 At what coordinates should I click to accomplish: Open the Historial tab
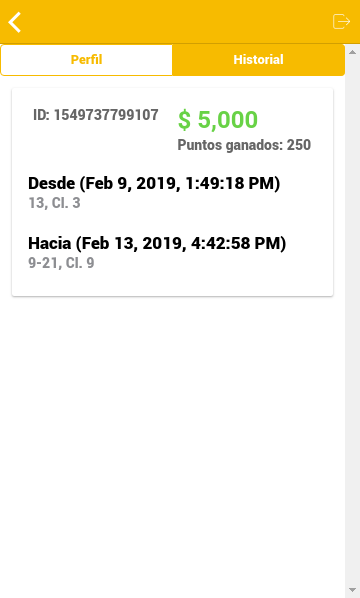pyautogui.click(x=259, y=60)
